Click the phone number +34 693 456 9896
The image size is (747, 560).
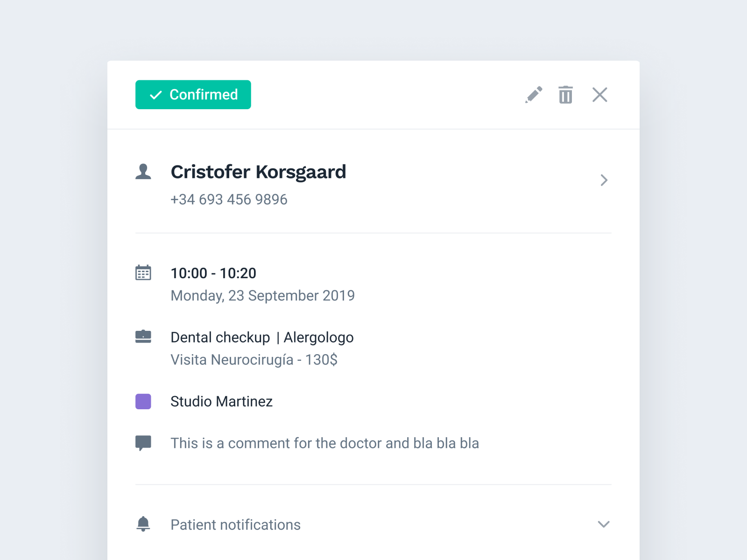229,199
